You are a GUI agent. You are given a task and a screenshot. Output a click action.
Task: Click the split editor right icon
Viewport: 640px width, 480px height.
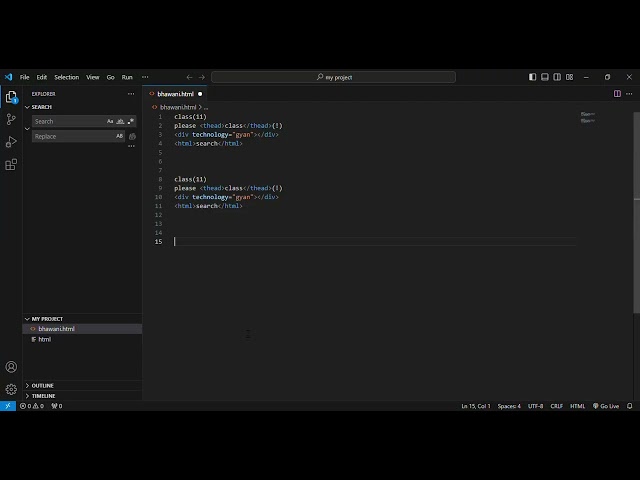point(617,93)
